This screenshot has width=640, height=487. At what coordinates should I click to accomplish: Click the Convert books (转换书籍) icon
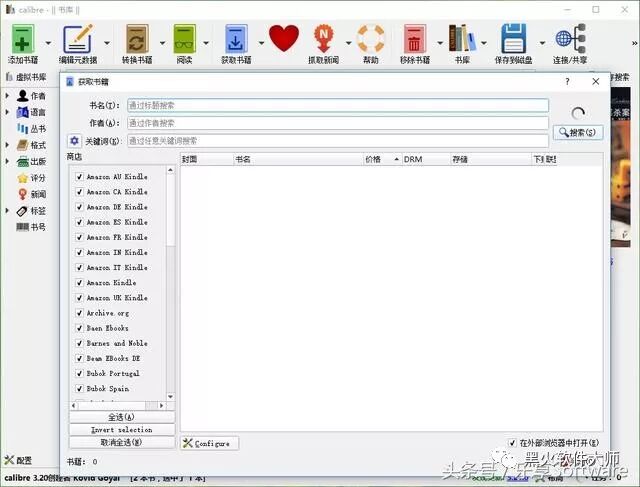coord(137,38)
